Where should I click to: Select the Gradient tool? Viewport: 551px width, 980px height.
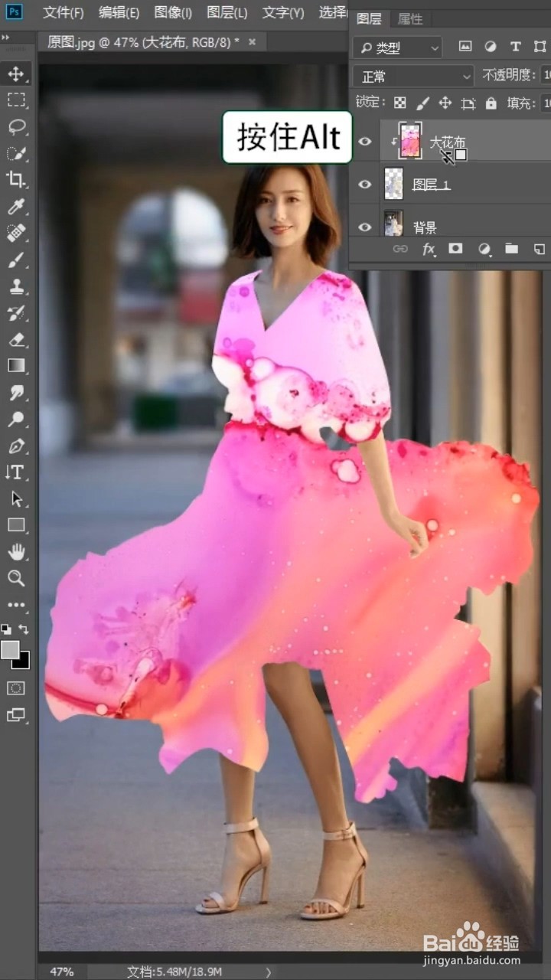pyautogui.click(x=16, y=366)
